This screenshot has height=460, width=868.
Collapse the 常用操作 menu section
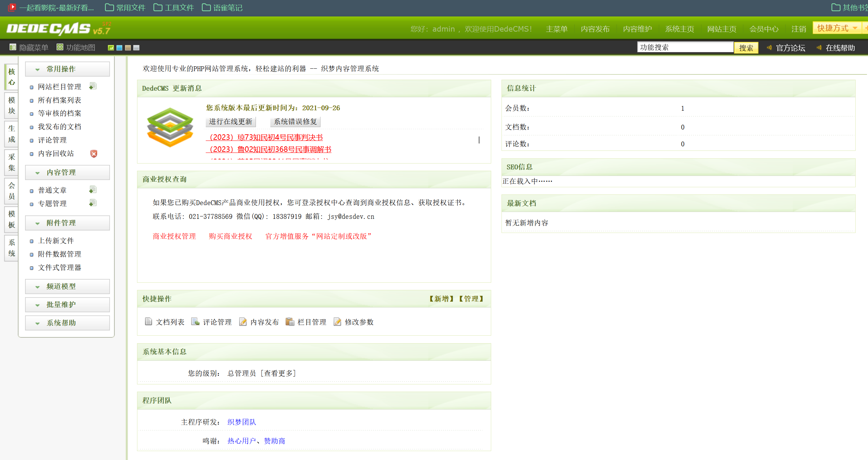67,69
